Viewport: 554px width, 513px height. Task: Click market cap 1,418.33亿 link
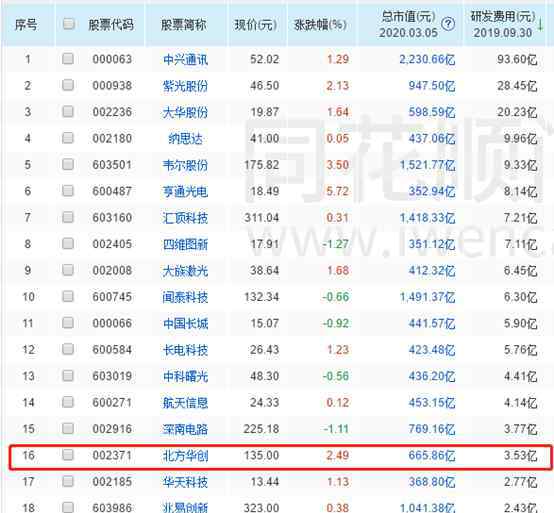pyautogui.click(x=427, y=218)
